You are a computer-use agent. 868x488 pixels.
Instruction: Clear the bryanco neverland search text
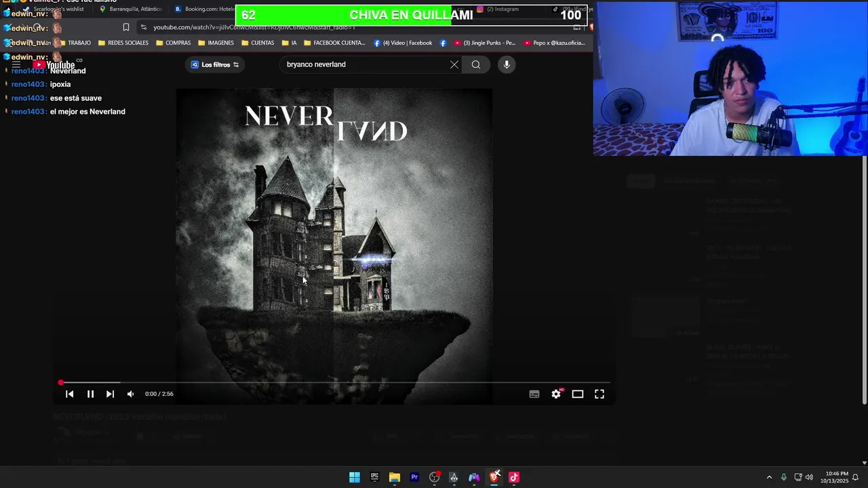coord(454,64)
